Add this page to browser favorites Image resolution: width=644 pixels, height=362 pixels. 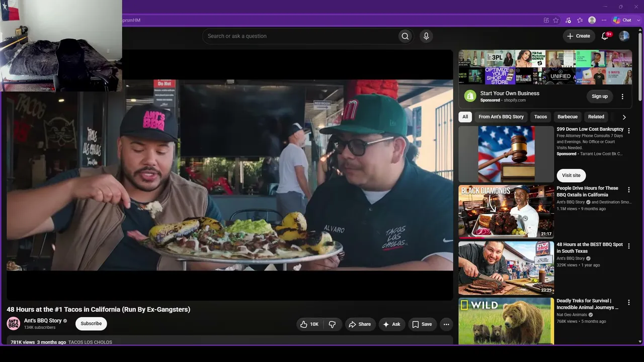point(556,20)
